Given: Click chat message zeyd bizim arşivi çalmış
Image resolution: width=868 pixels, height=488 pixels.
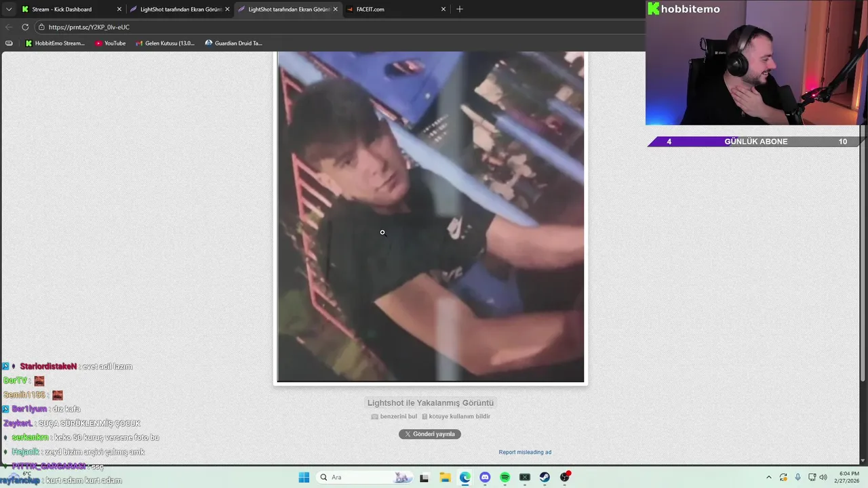Looking at the screenshot, I should 95,452.
